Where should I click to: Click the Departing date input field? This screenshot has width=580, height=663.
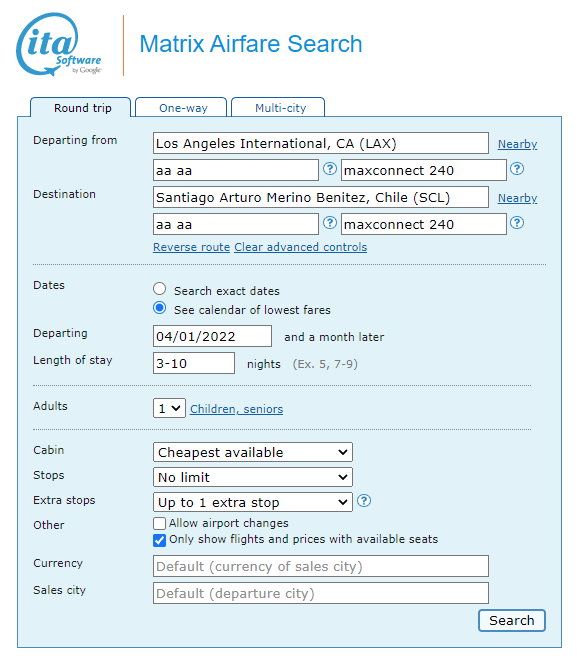[x=212, y=337]
